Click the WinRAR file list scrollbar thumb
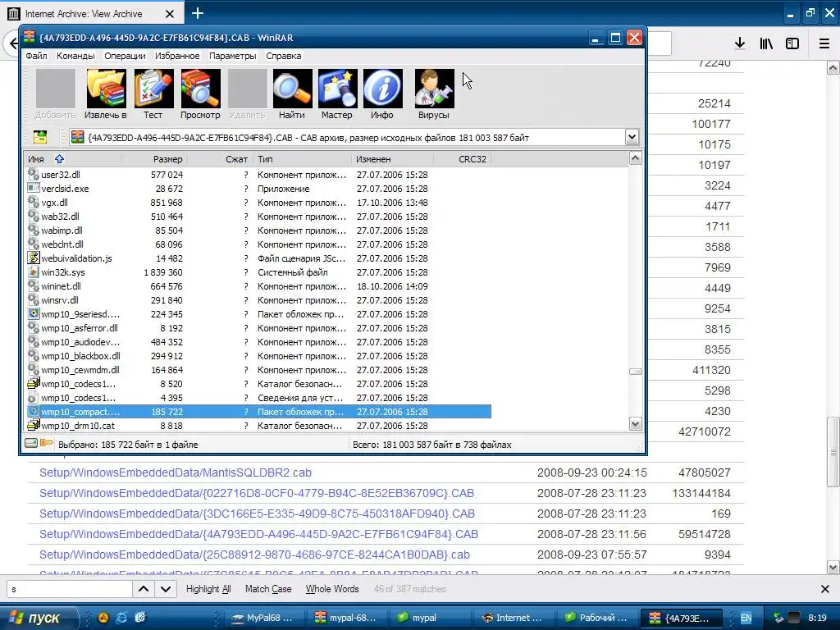Viewport: 840px width, 630px height. (x=636, y=372)
